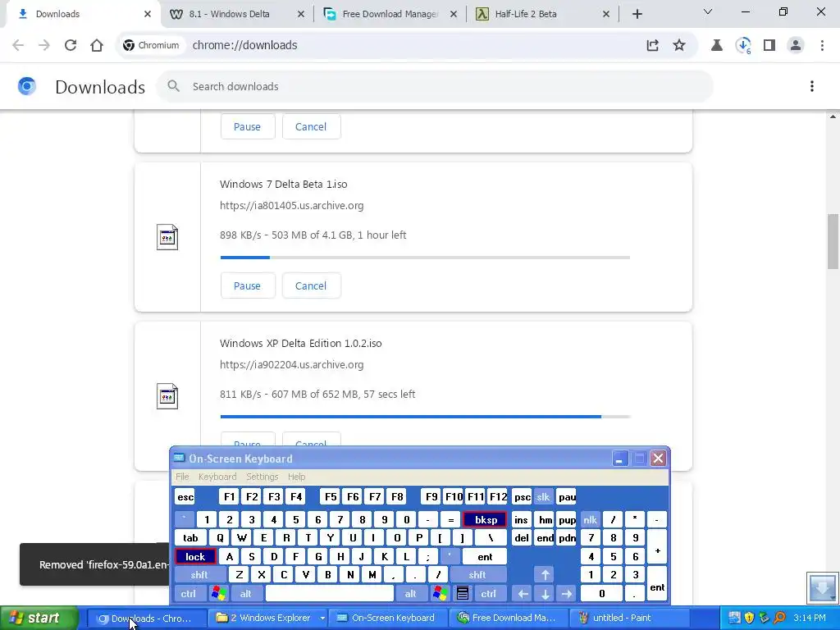
Task: Click the Windows XP Delta download progress bar
Action: [x=426, y=416]
